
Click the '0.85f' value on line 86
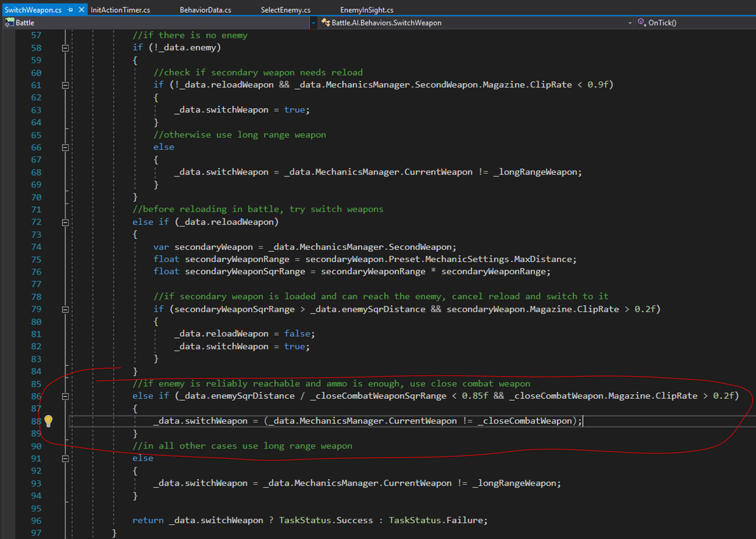(x=475, y=395)
